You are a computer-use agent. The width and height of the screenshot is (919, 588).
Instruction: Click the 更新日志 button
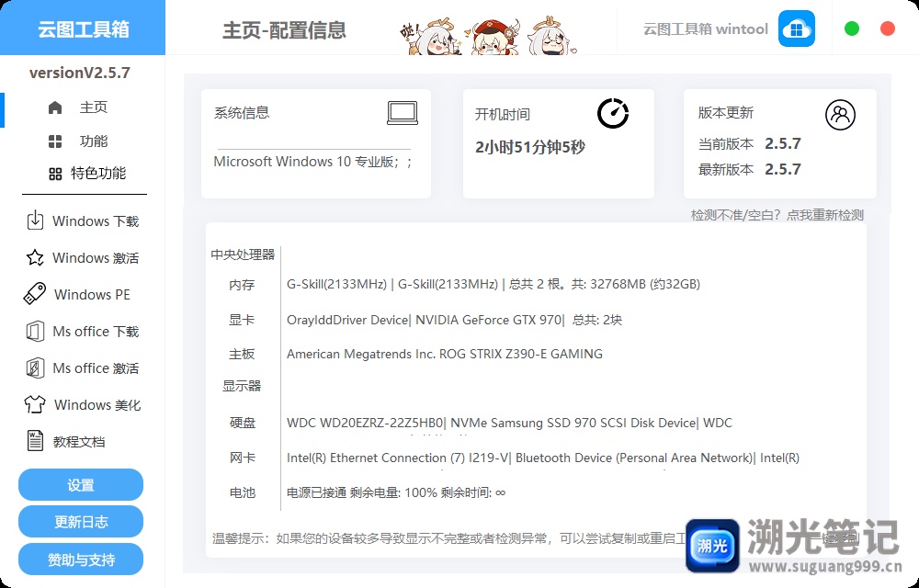pyautogui.click(x=81, y=522)
